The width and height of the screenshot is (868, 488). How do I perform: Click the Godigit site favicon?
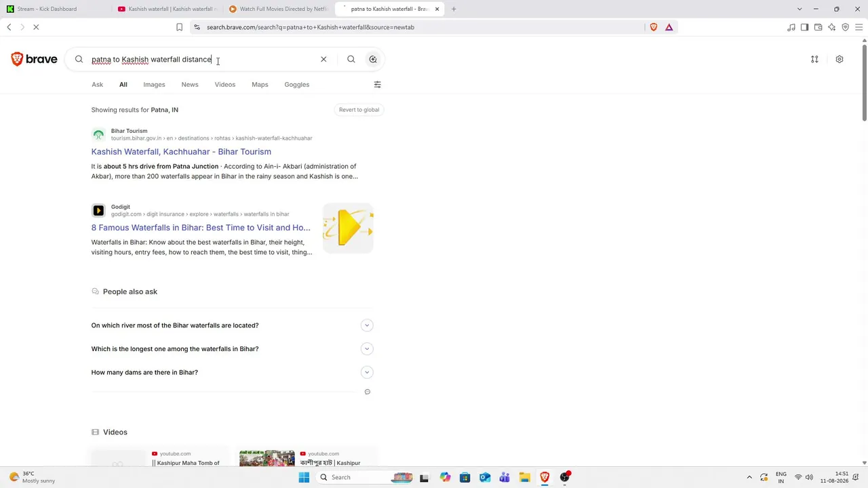point(98,210)
